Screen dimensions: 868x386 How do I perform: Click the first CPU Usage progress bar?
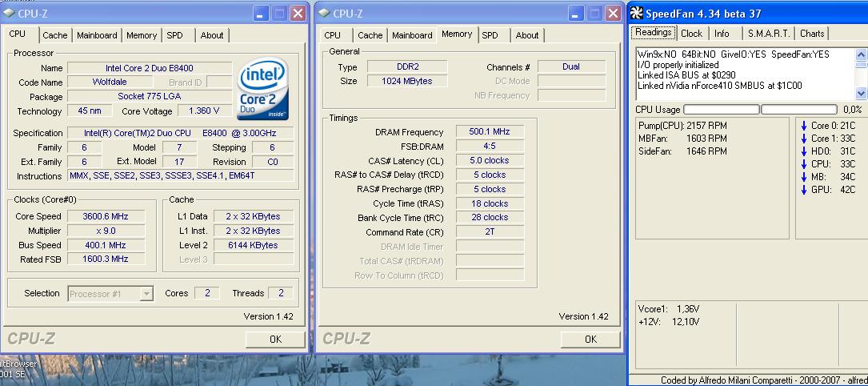pos(722,110)
